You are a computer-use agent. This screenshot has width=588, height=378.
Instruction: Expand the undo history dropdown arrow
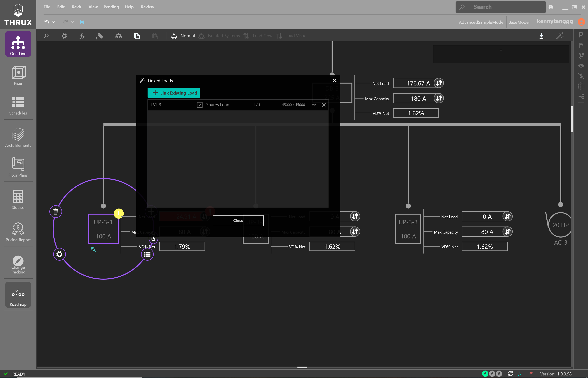(x=54, y=22)
